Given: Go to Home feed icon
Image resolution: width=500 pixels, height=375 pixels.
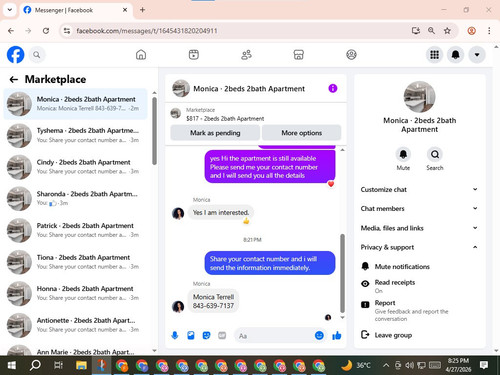Looking at the screenshot, I should tap(141, 55).
